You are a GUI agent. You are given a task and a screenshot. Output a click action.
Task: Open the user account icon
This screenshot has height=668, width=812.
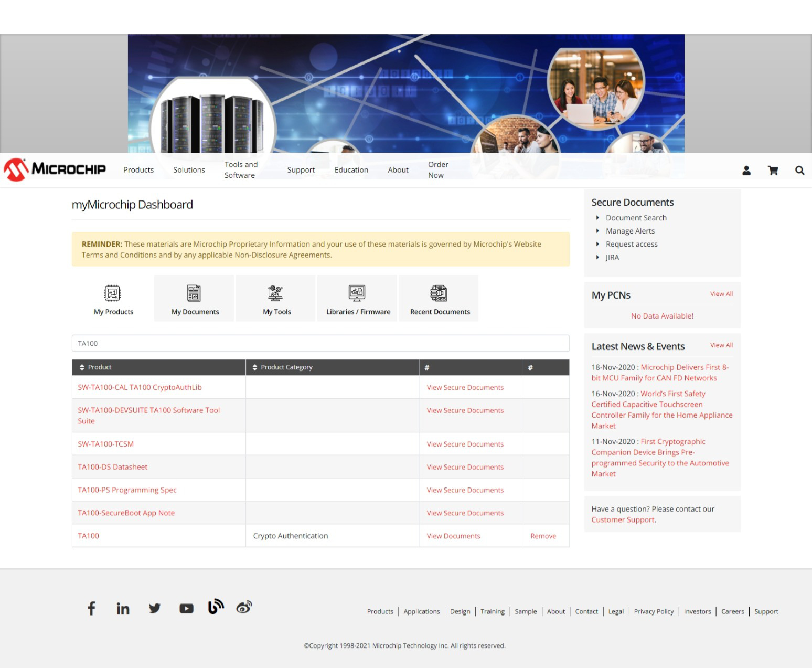(x=746, y=171)
